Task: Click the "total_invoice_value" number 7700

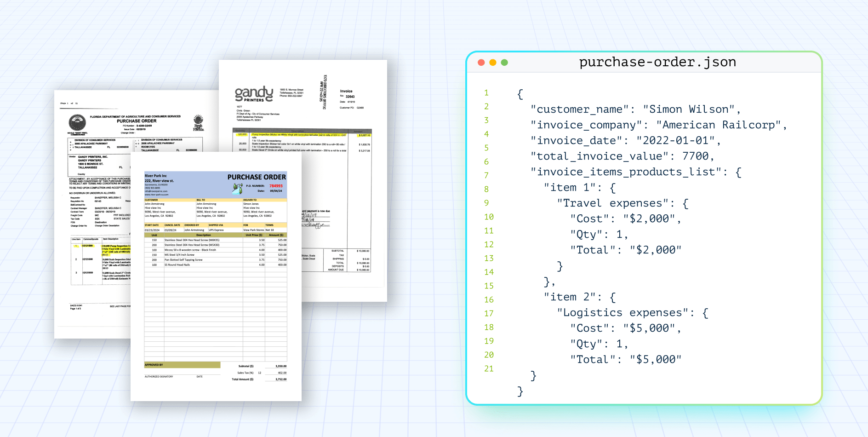Action: (x=695, y=156)
